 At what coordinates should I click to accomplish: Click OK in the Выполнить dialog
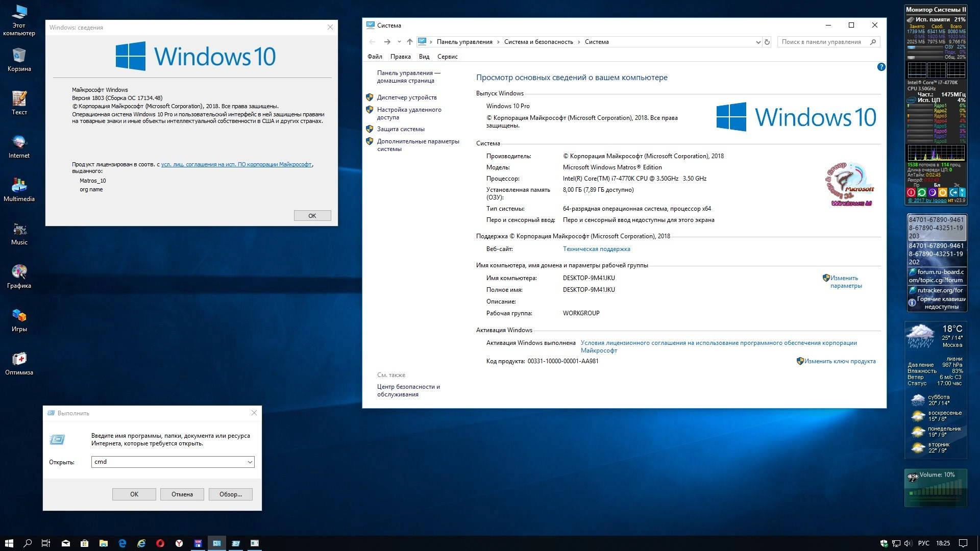point(134,494)
